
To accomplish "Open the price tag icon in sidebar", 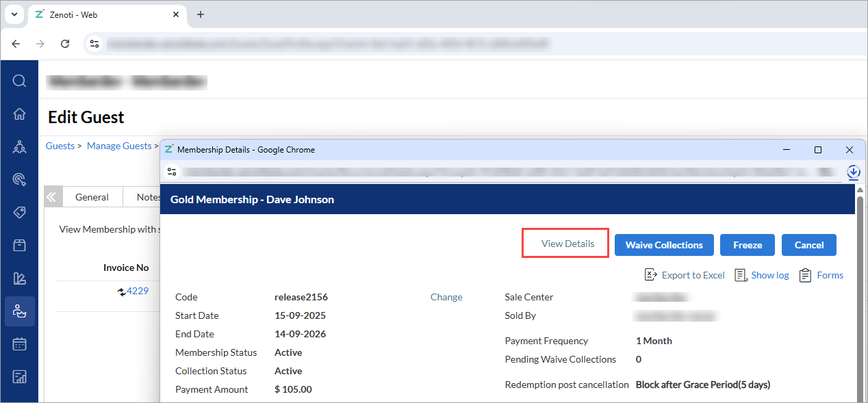I will pyautogui.click(x=19, y=212).
